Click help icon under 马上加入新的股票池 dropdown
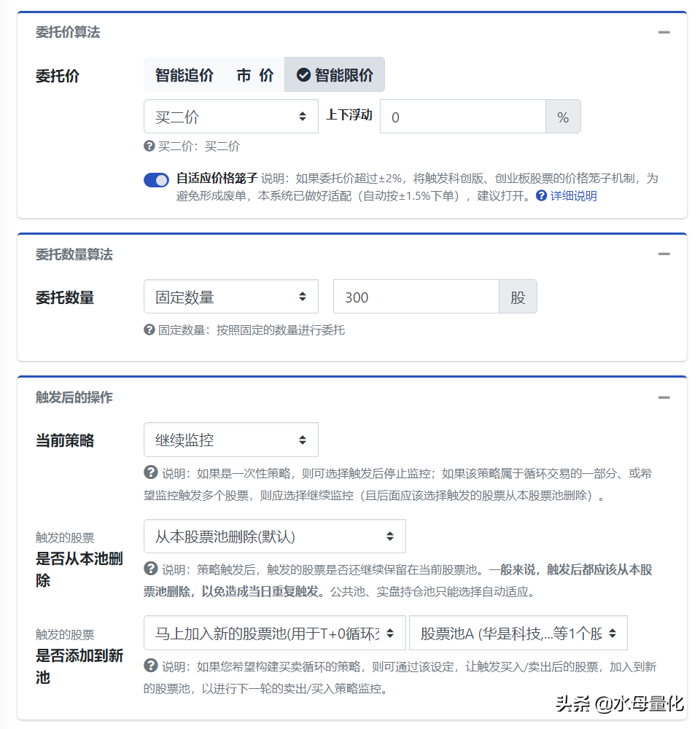 [151, 666]
